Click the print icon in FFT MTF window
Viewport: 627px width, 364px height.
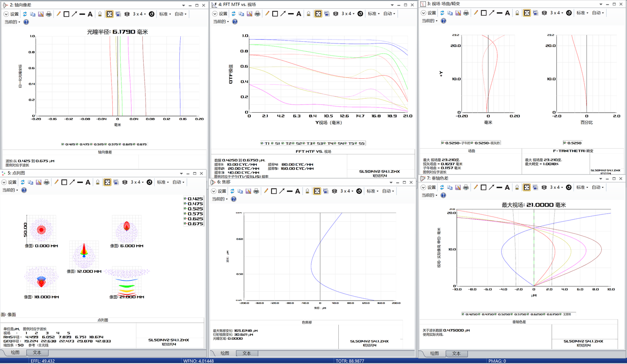(x=257, y=13)
